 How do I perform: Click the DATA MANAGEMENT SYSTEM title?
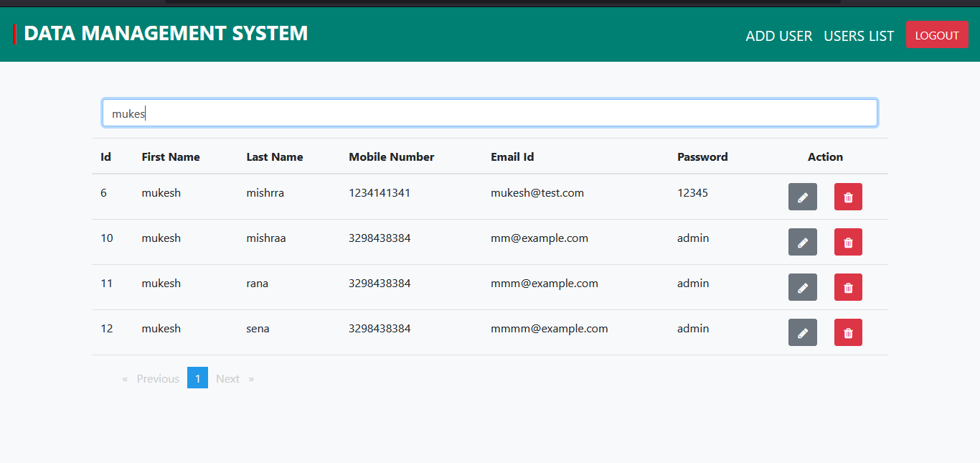point(165,33)
